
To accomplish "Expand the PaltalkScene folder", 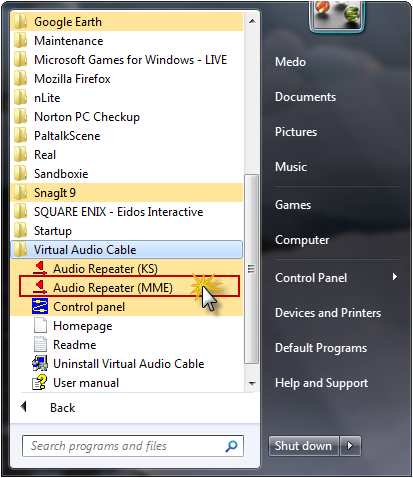I will coord(127,136).
